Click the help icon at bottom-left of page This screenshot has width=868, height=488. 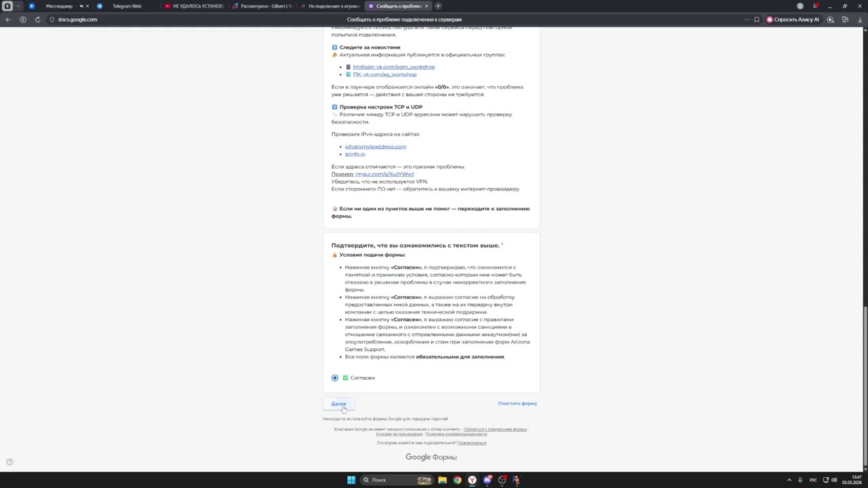click(9, 462)
